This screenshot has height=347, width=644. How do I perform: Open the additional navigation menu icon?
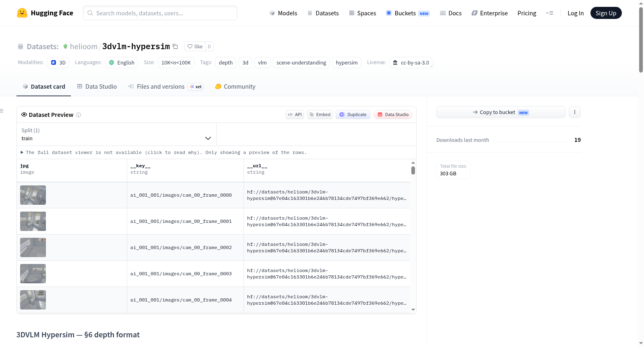(x=549, y=13)
